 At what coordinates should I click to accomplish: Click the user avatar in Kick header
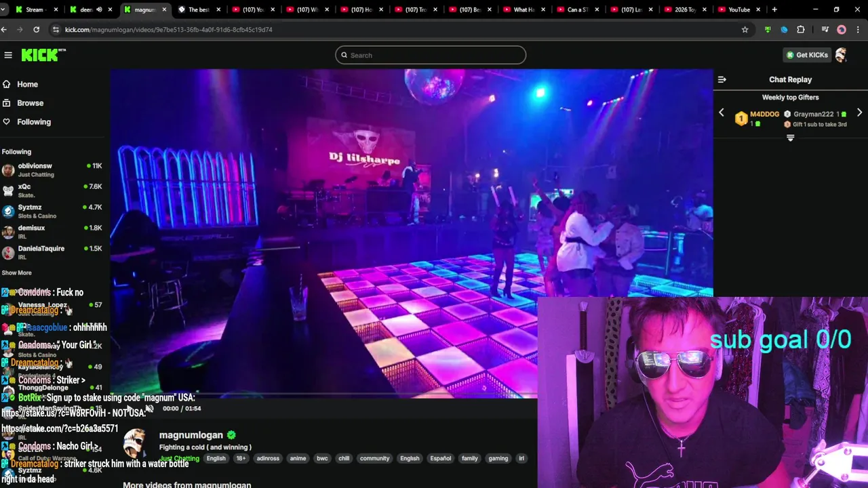[x=841, y=55]
